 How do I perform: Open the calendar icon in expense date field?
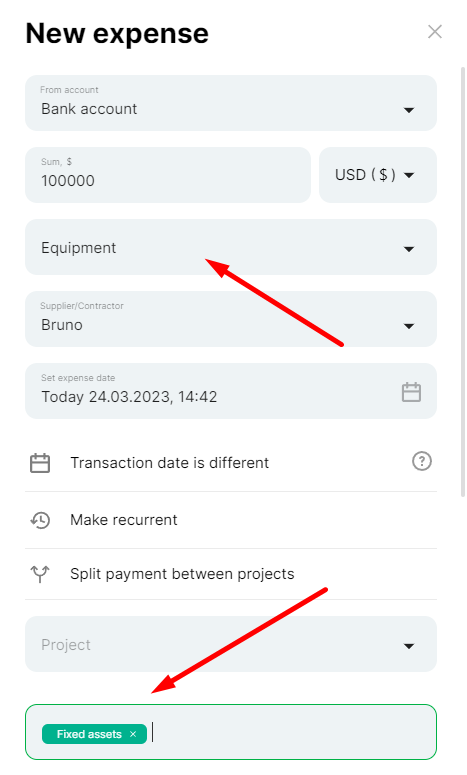click(x=411, y=392)
